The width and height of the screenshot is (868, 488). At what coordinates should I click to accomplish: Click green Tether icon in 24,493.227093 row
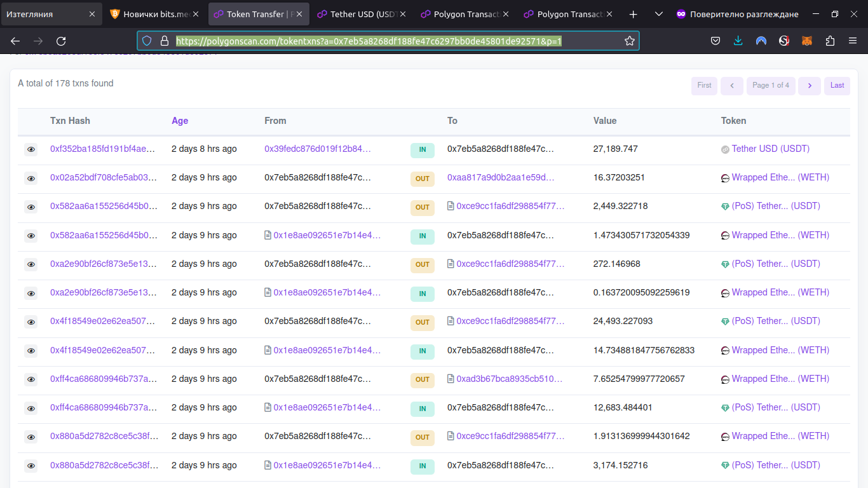725,322
